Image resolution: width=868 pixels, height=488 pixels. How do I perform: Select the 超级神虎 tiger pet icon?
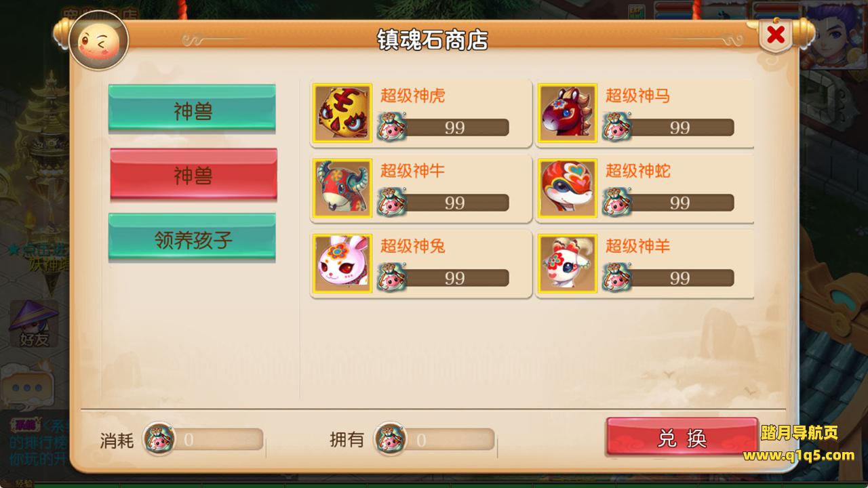coord(342,113)
